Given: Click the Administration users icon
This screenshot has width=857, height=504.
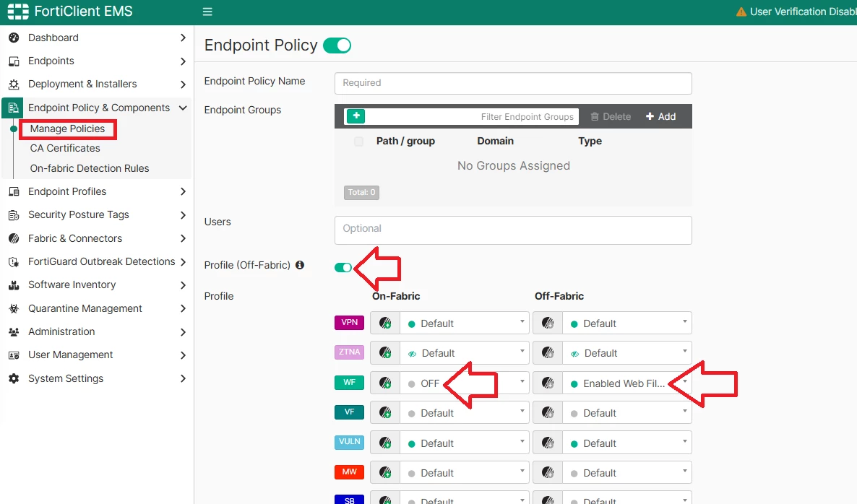Looking at the screenshot, I should tap(14, 332).
